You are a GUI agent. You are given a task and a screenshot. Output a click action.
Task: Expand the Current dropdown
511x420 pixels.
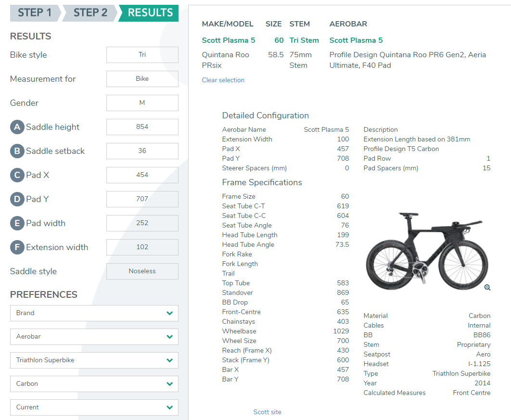94,407
